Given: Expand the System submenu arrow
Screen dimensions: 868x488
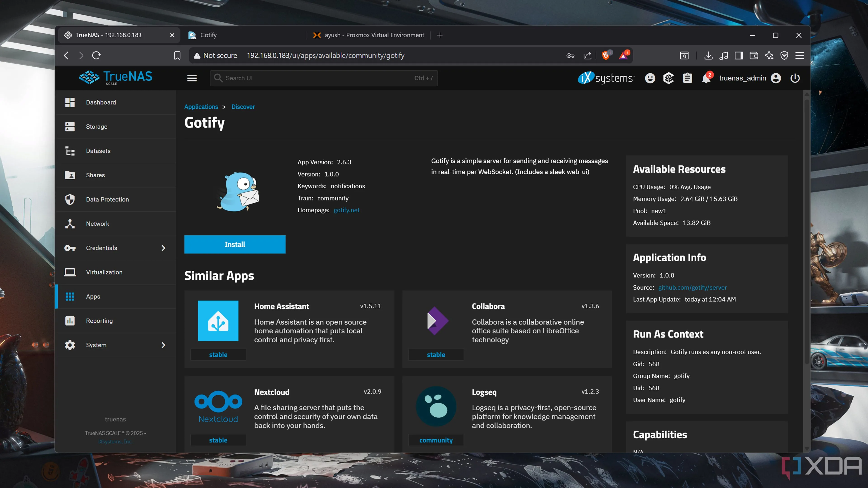Looking at the screenshot, I should [163, 345].
